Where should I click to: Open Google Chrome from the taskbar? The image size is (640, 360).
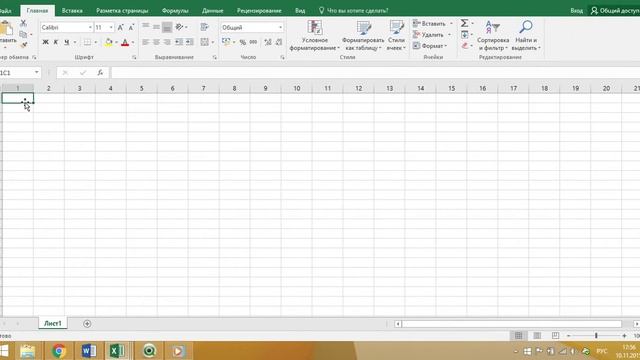tap(59, 351)
